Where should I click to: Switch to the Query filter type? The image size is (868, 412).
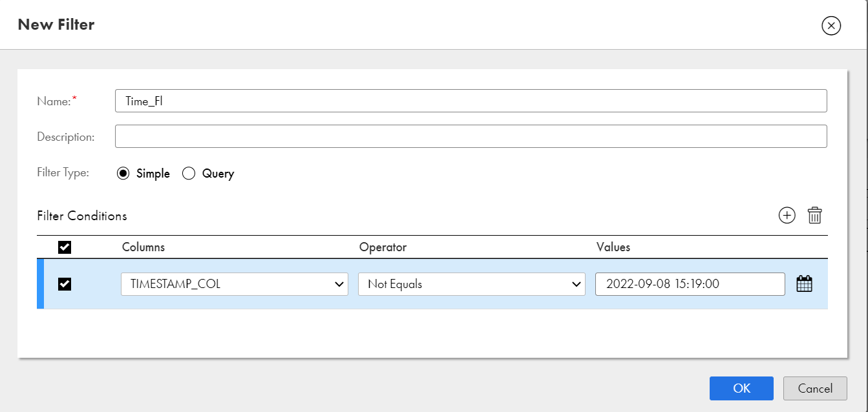point(189,173)
